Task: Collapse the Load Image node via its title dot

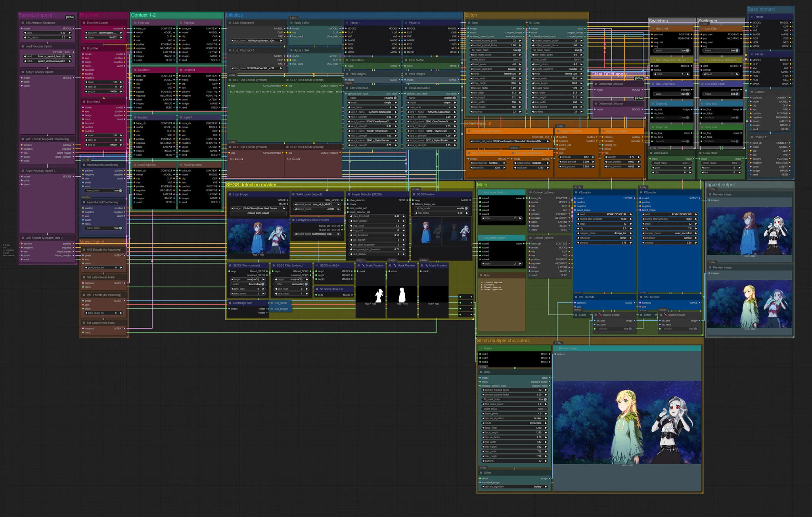Action: tap(230, 195)
